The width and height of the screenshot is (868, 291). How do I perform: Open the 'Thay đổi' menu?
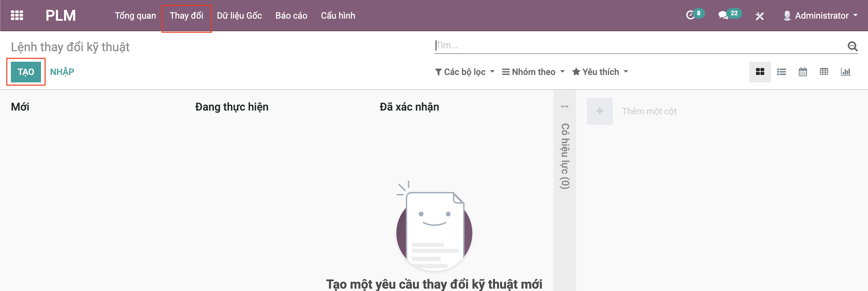186,16
